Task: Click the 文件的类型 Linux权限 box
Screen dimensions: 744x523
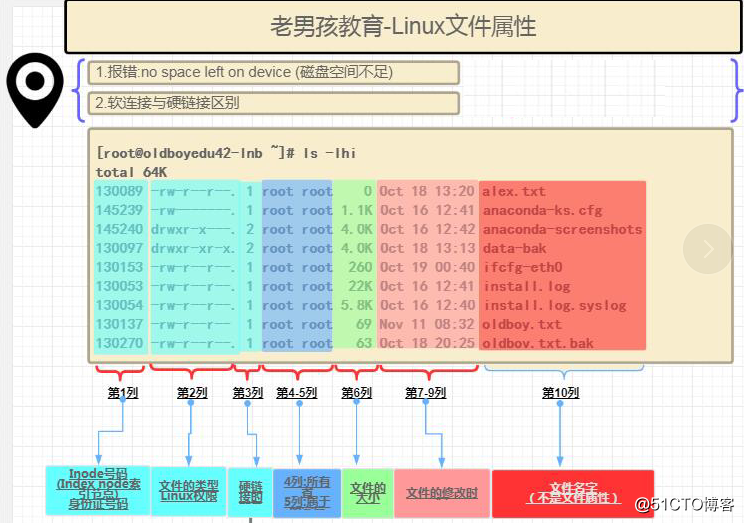Action: click(188, 490)
